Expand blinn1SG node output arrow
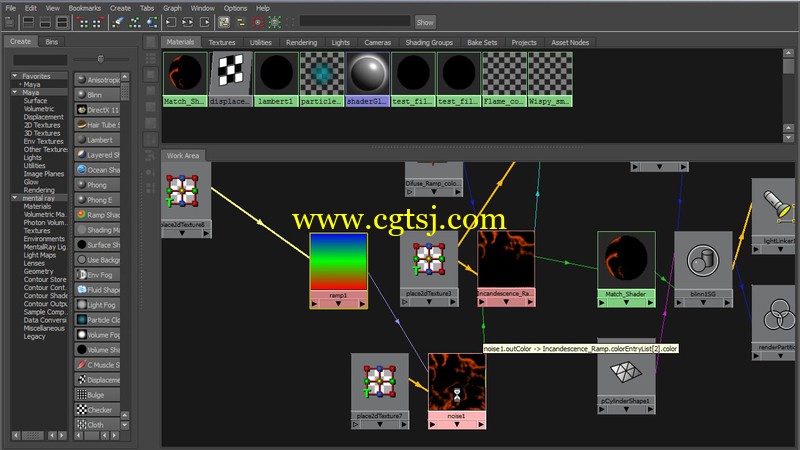Screen dimensions: 800x450 tap(727, 303)
